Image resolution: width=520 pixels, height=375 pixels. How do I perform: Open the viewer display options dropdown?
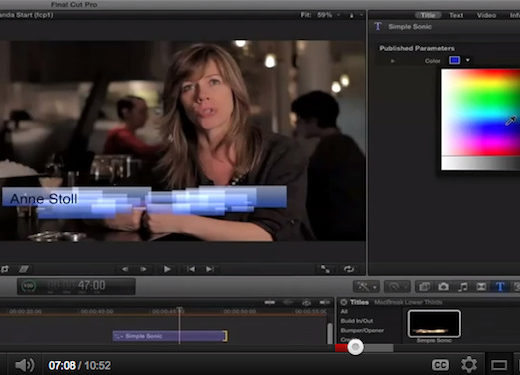(355, 15)
